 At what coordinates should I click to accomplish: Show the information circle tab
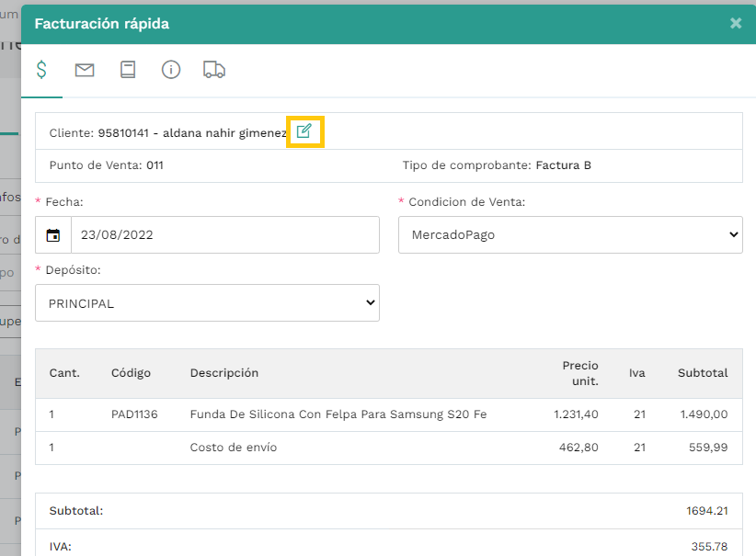(171, 70)
